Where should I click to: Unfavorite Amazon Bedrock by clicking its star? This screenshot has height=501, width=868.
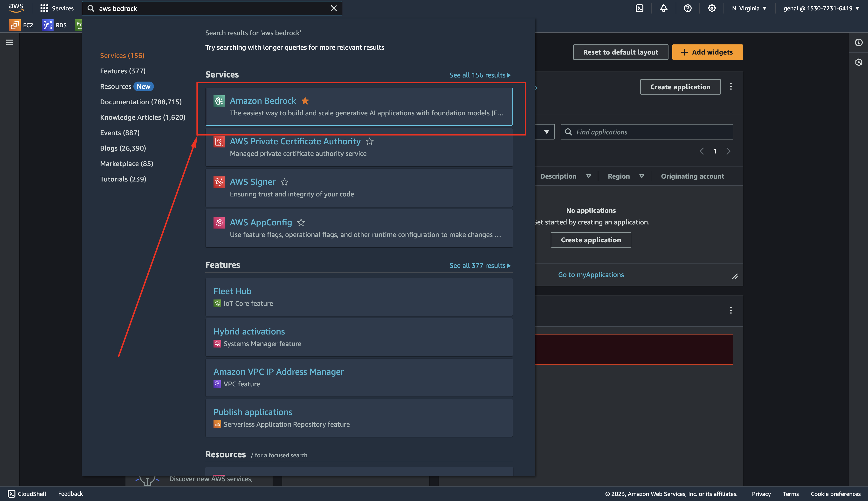click(x=305, y=100)
